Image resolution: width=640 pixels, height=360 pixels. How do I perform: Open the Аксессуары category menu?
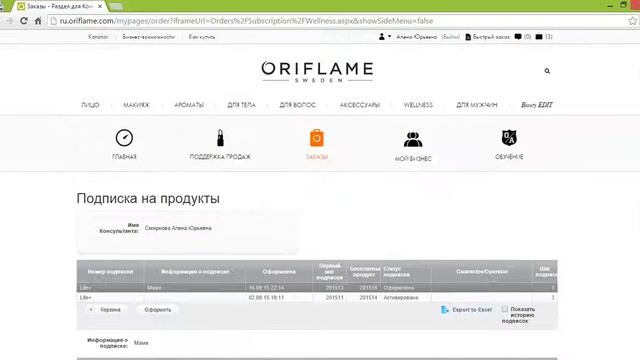click(x=360, y=105)
